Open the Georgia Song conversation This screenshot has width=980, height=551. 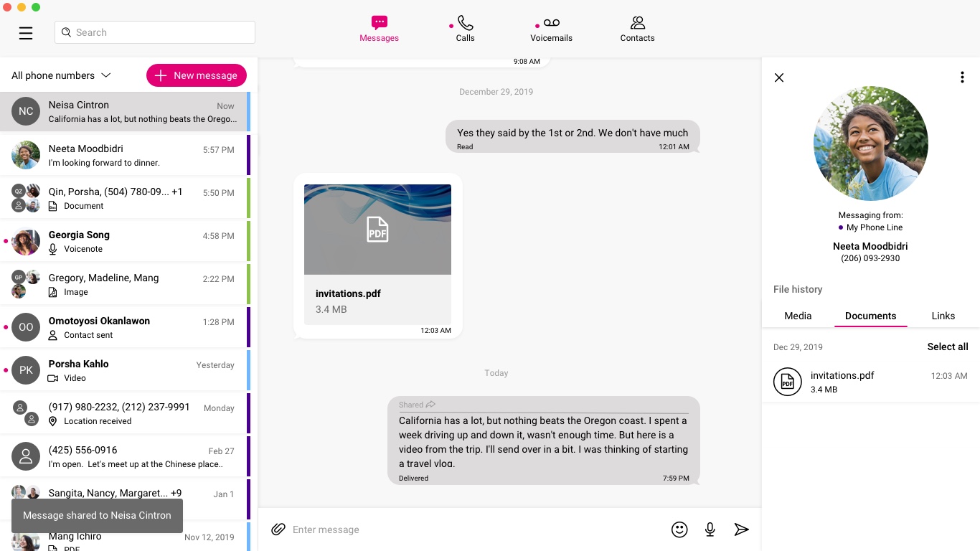[x=125, y=241]
